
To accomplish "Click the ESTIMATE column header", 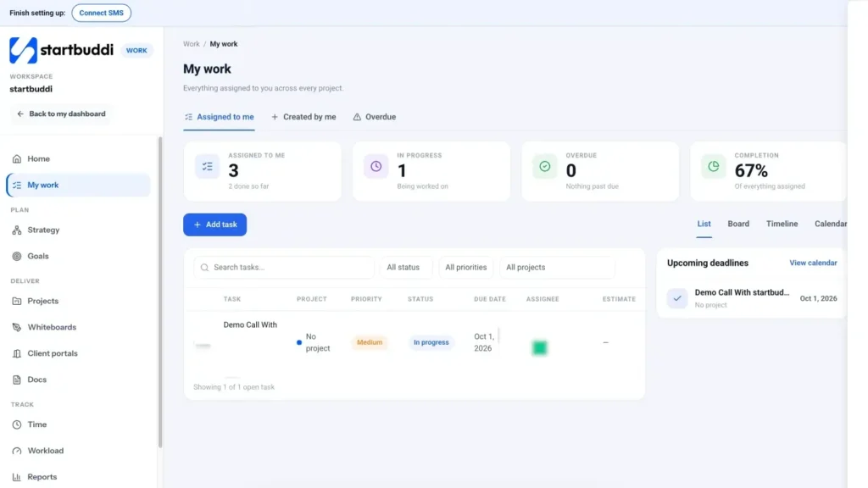I will pyautogui.click(x=619, y=299).
